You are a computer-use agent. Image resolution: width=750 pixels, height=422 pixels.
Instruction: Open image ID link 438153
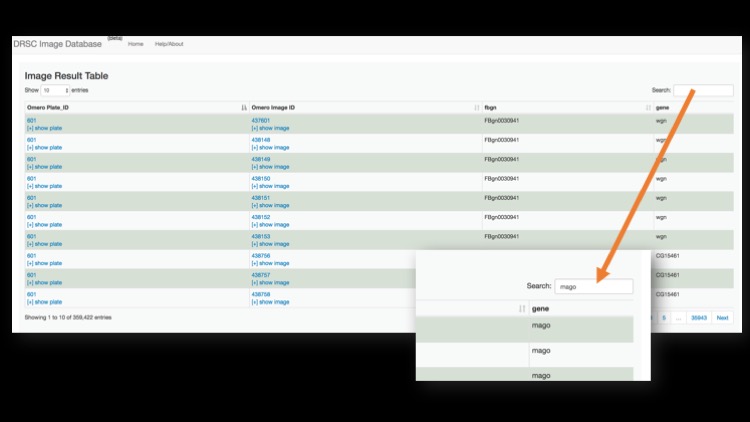click(x=261, y=236)
